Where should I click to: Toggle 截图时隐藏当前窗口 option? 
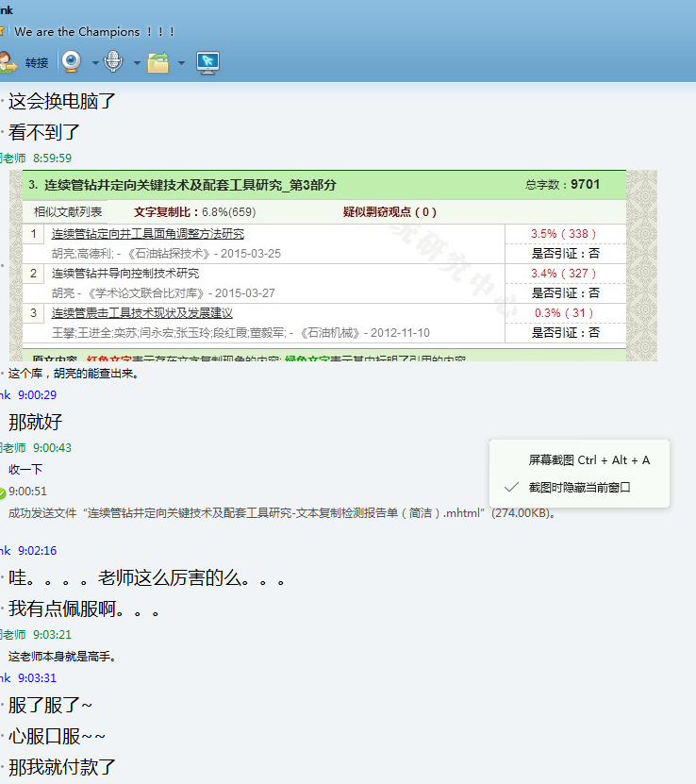click(580, 487)
